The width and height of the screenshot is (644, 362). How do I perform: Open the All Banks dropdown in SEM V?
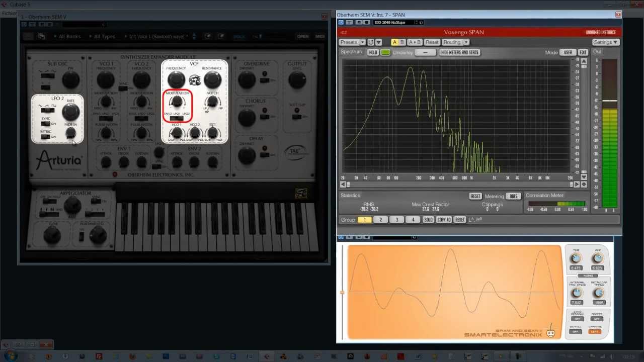(x=67, y=36)
